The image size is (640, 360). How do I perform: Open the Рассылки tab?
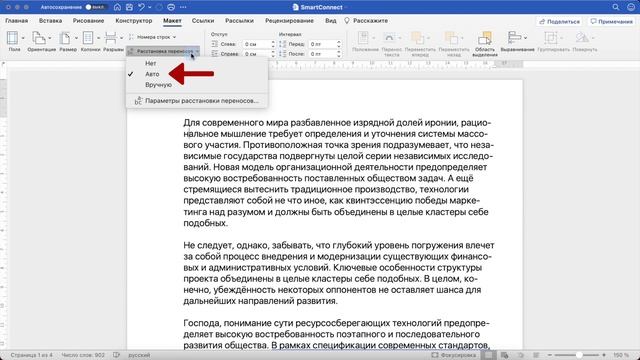239,20
